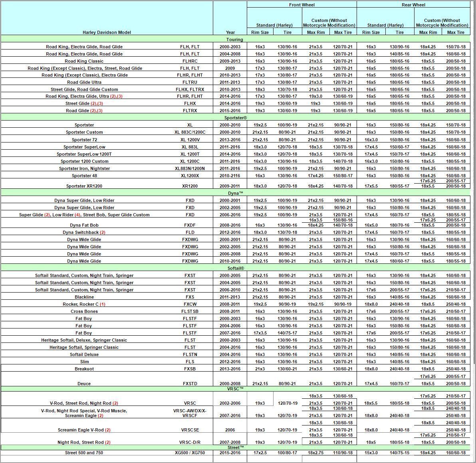Click the Touring section header row
This screenshot has height=463, width=476.
point(234,40)
